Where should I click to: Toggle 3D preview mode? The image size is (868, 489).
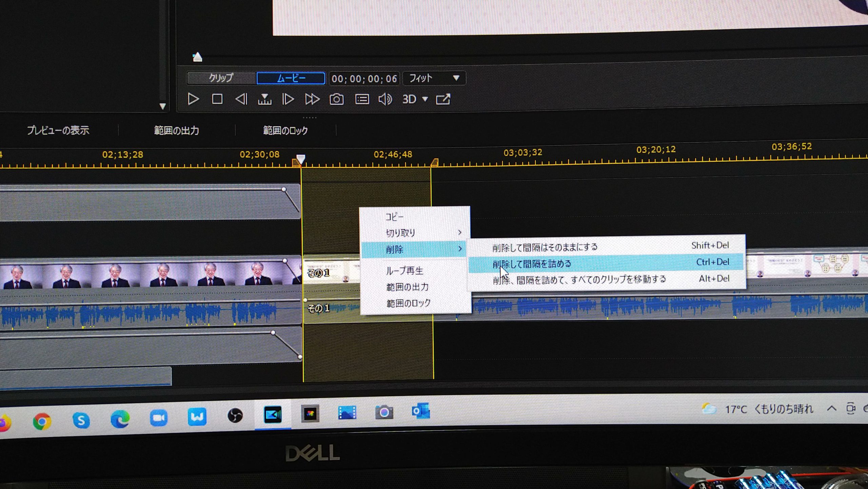(409, 99)
